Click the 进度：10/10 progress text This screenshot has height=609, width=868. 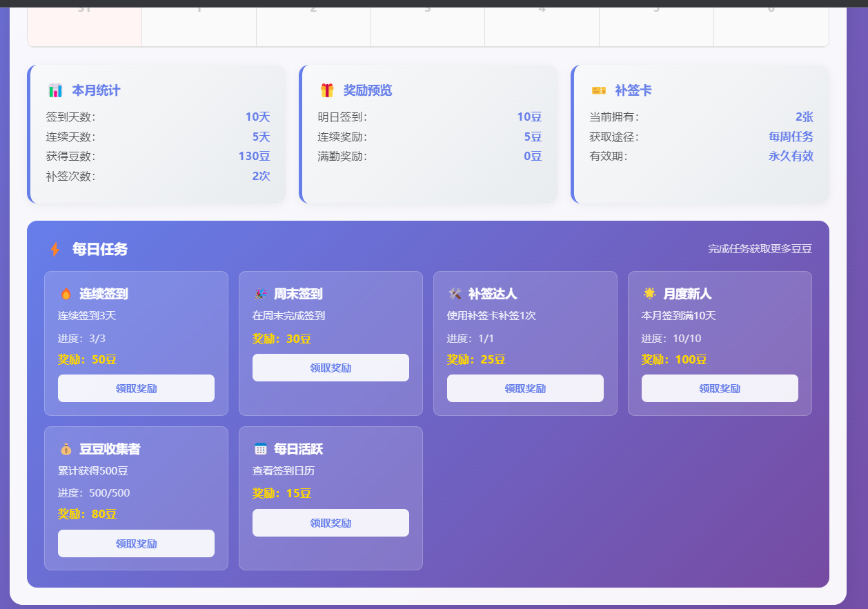671,338
